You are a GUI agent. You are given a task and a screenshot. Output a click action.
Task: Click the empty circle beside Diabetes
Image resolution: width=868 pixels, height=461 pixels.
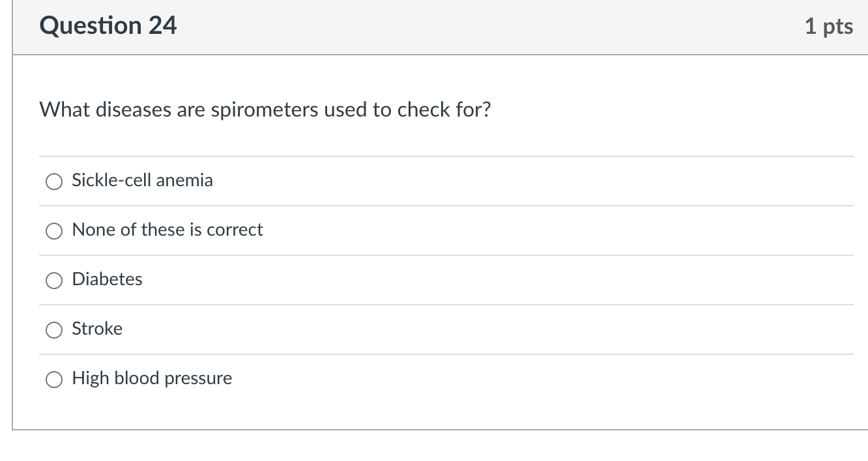point(54,281)
